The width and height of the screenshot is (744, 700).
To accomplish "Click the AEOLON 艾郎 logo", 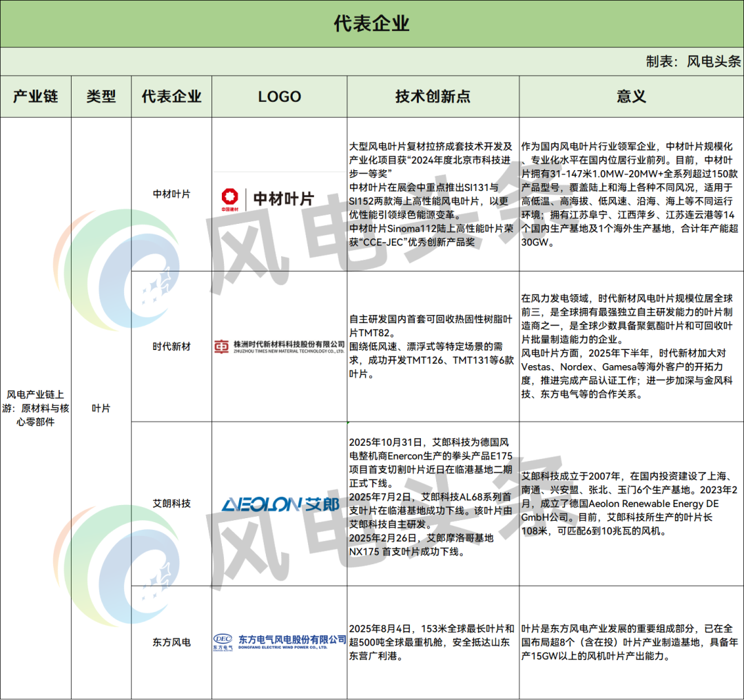I will 279,504.
